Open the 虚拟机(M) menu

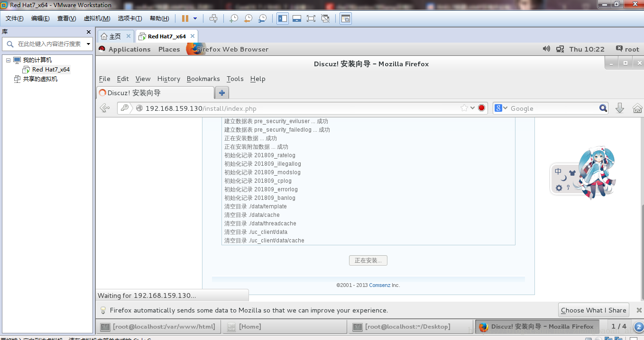pos(97,18)
